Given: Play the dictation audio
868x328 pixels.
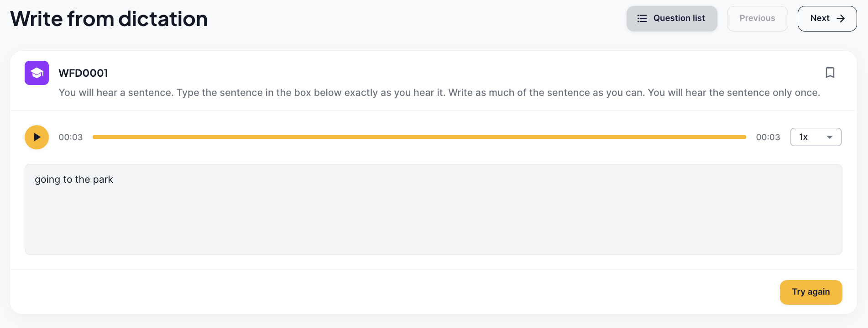Looking at the screenshot, I should [x=37, y=137].
